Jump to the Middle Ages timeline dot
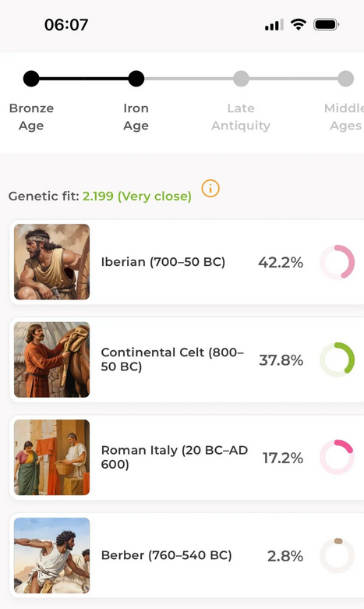The width and height of the screenshot is (364, 609). click(346, 79)
